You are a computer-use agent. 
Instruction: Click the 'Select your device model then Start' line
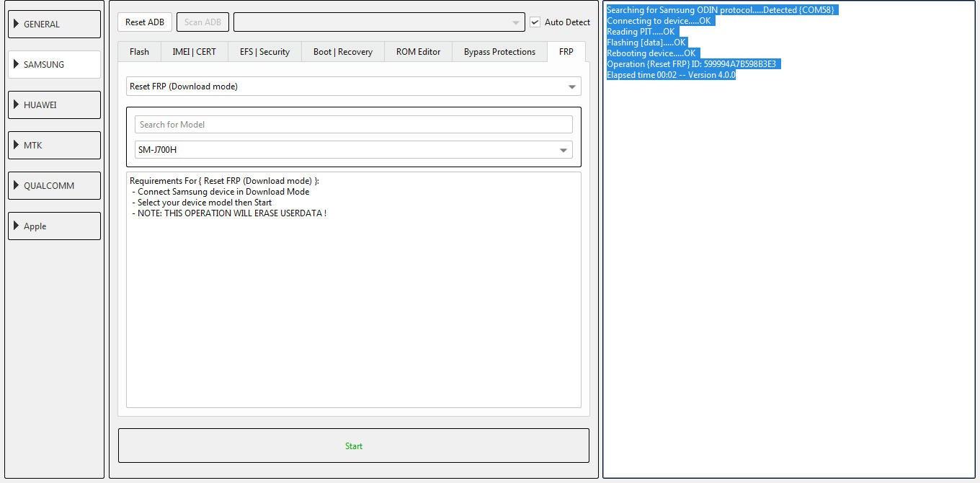click(x=202, y=203)
